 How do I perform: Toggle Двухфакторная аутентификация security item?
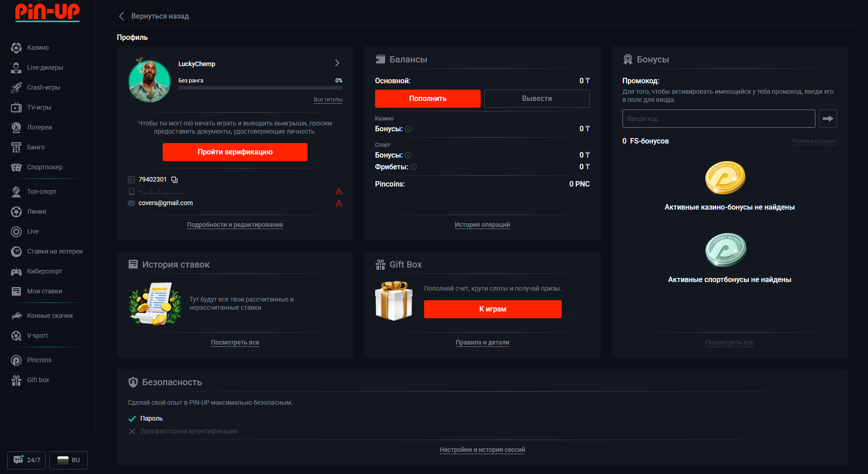(x=188, y=431)
